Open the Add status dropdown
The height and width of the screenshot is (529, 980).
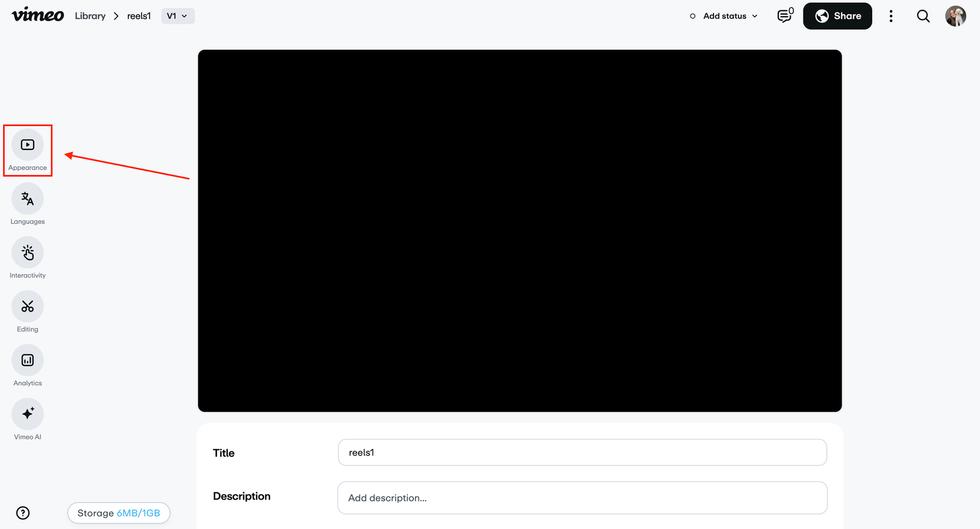click(724, 16)
